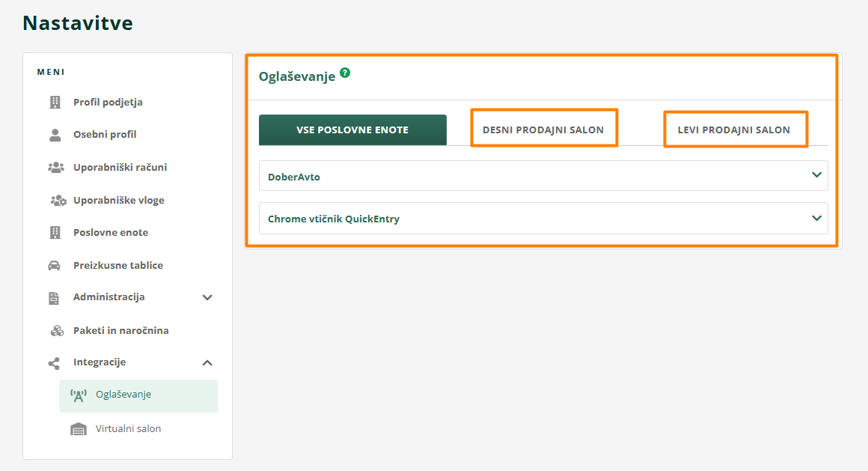The image size is (868, 471).
Task: Click the Nastavitve page heading
Action: point(78,23)
